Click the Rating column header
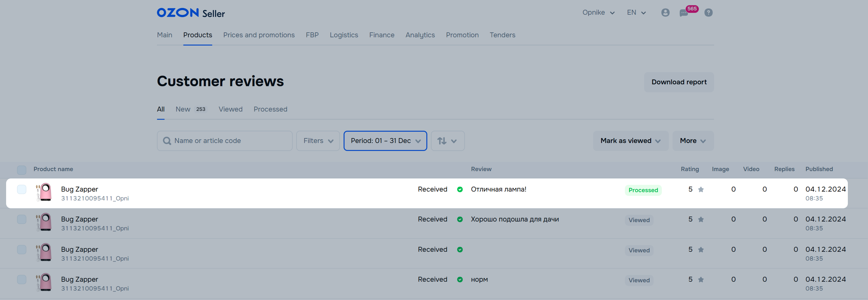 tap(689, 169)
